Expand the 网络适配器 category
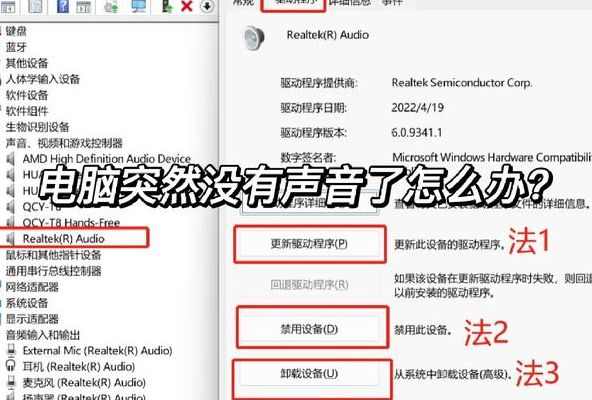Image resolution: width=592 pixels, height=400 pixels. coord(32,287)
